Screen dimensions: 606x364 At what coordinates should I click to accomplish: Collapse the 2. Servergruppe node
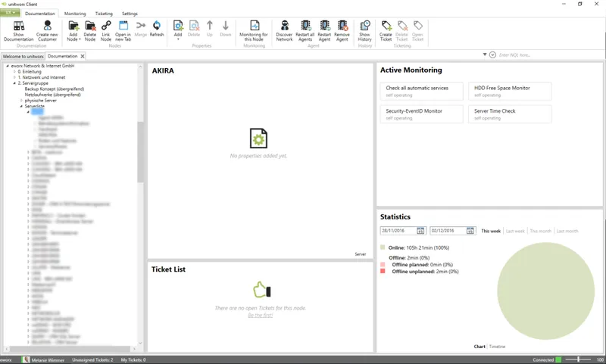click(x=14, y=83)
